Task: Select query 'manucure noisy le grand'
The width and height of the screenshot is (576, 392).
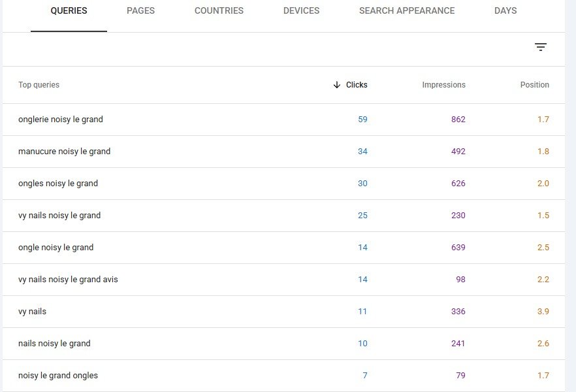Action: (64, 152)
